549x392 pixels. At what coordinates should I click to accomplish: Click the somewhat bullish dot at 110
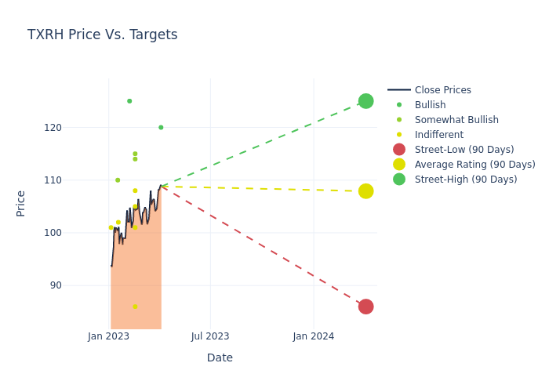[x=118, y=180]
